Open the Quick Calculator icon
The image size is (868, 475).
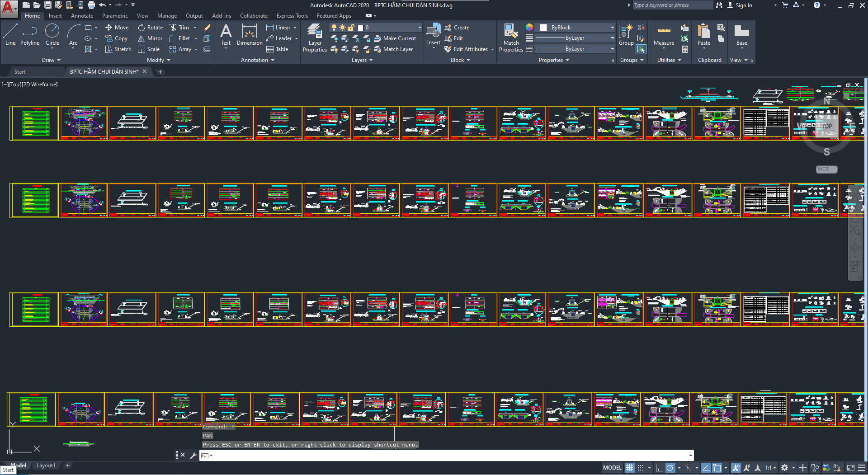click(685, 49)
